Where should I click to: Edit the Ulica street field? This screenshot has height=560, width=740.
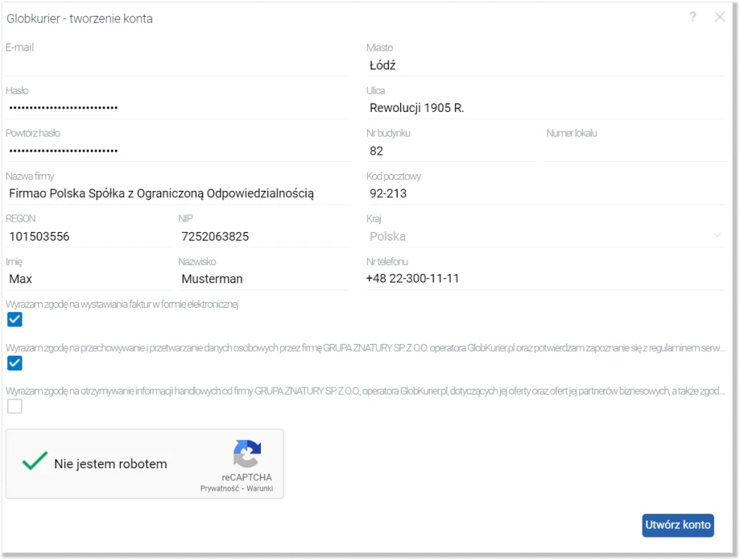[x=546, y=108]
